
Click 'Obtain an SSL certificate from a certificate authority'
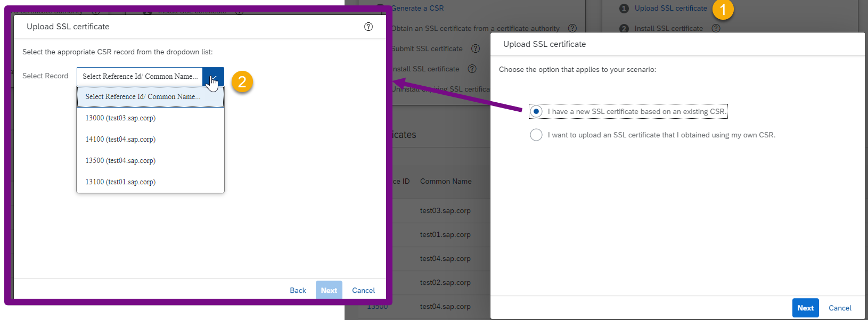pyautogui.click(x=476, y=29)
